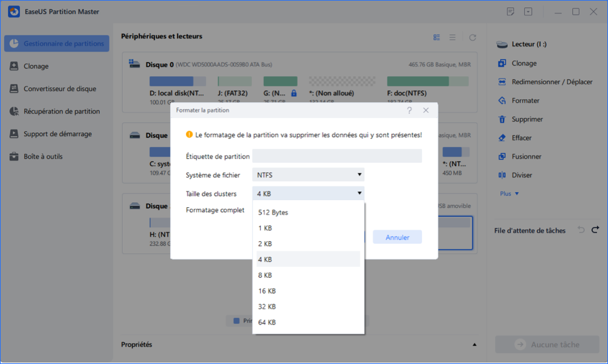Screen dimensions: 608x364
Task: Click the Supprimer trash icon
Action: tap(502, 119)
